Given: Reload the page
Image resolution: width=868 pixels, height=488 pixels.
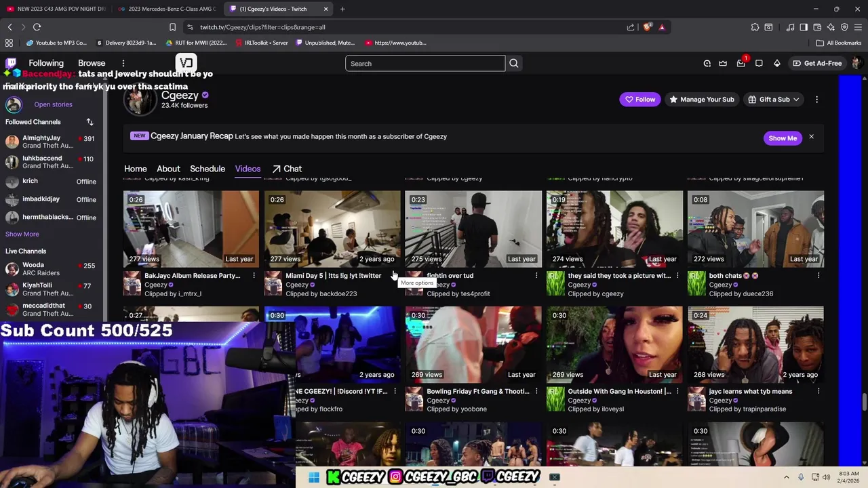Looking at the screenshot, I should click(37, 27).
